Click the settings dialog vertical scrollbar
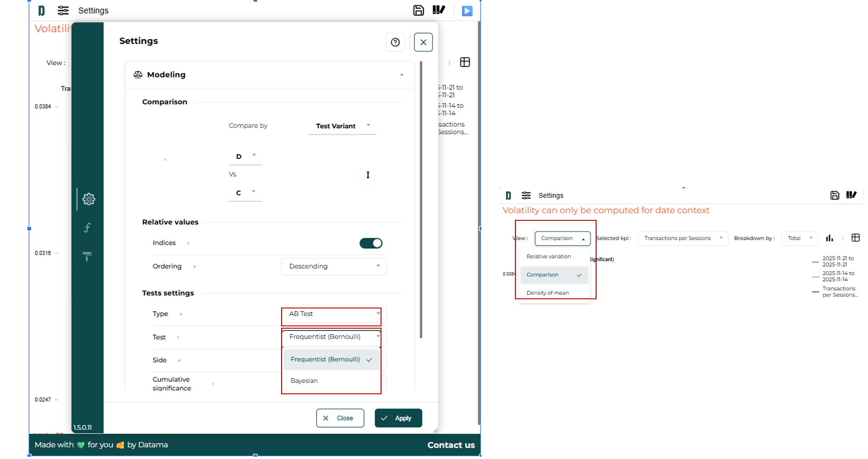This screenshot has height=459, width=868. pyautogui.click(x=421, y=200)
